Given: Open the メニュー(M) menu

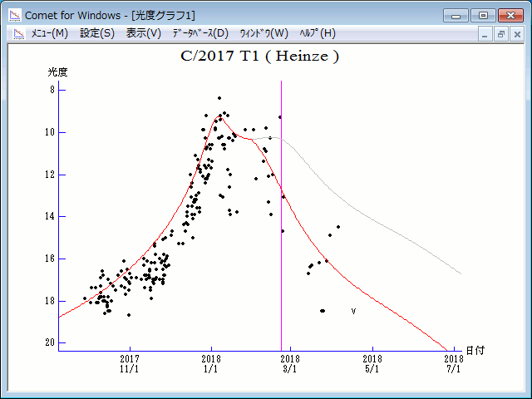Looking at the screenshot, I should 49,33.
